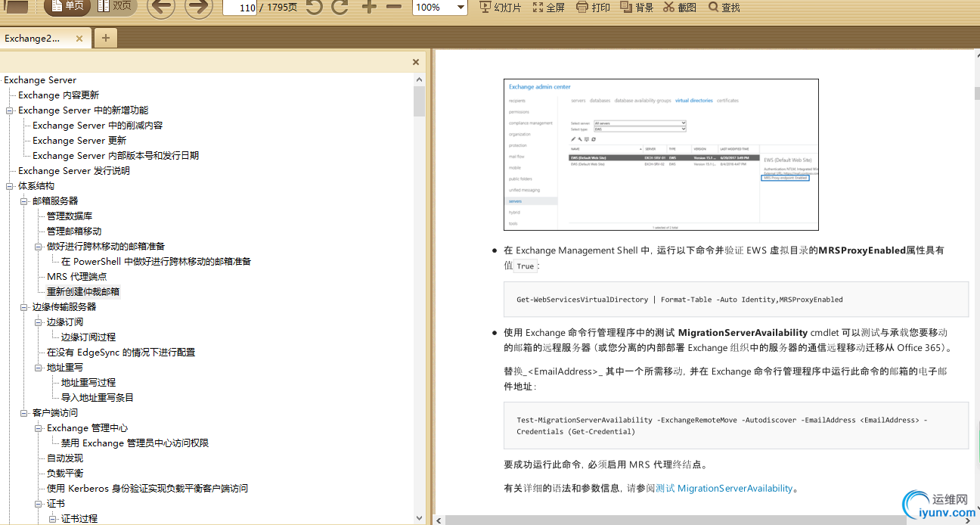980x525 pixels.
Task: Open the 自动发现 bookmark
Action: [x=65, y=458]
